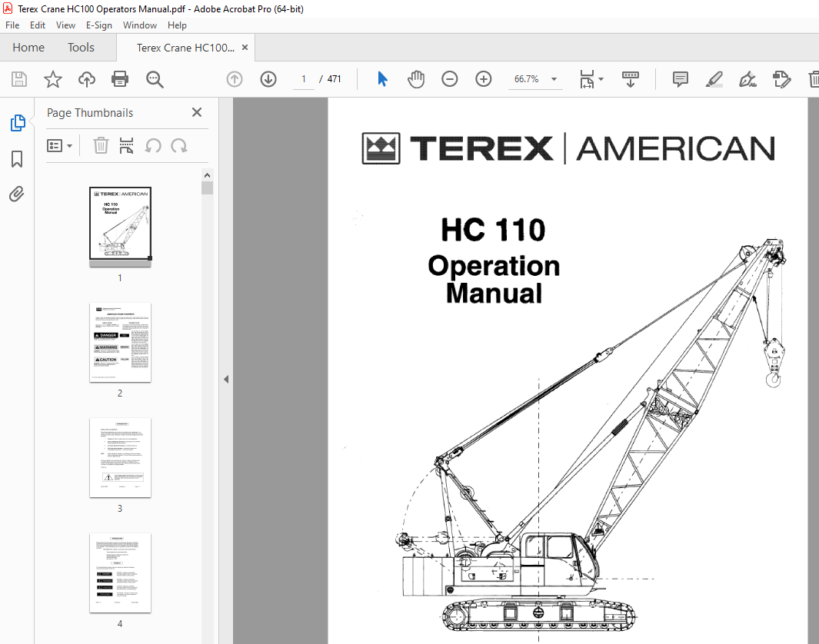Viewport: 819px width, 644px height.
Task: Click the page number input field
Action: click(x=304, y=79)
